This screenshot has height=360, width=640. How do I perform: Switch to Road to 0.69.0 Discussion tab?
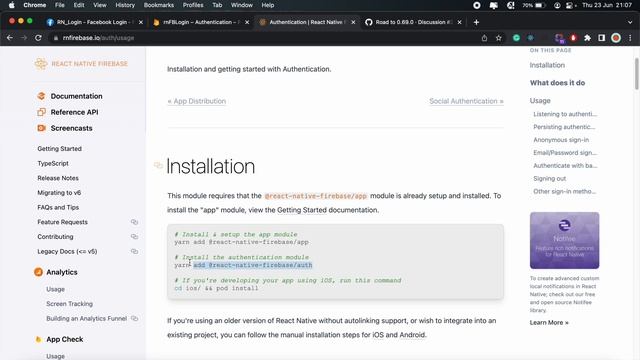point(413,22)
